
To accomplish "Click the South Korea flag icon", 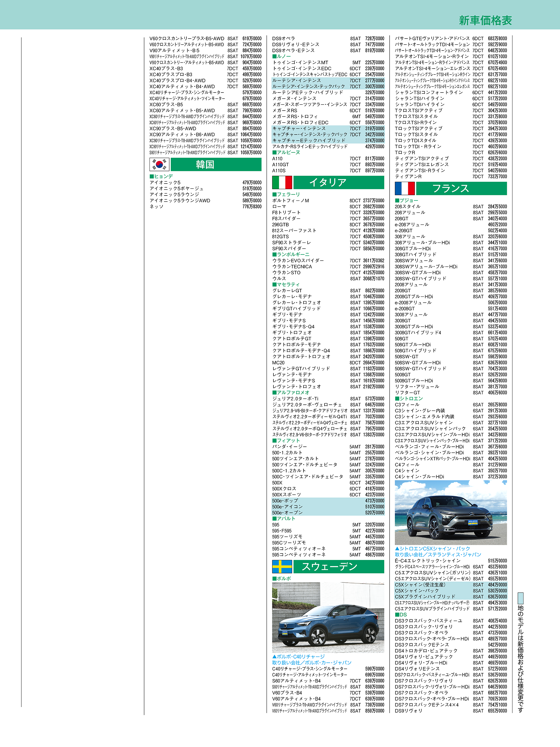I will click(x=159, y=165).
